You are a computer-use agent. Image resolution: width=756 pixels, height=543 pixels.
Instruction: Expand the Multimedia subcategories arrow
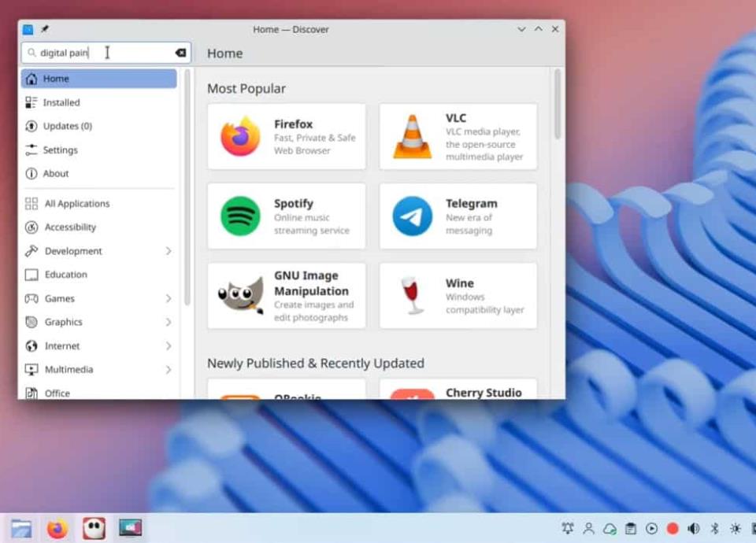[x=169, y=370]
